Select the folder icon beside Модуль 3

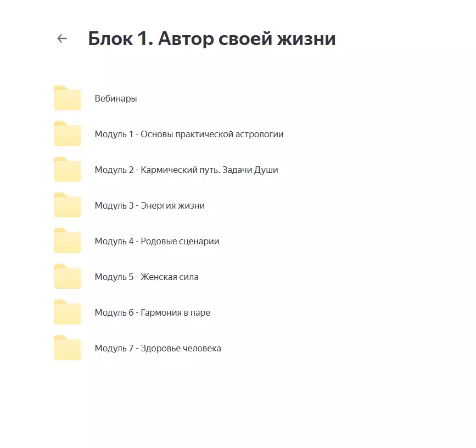click(67, 205)
